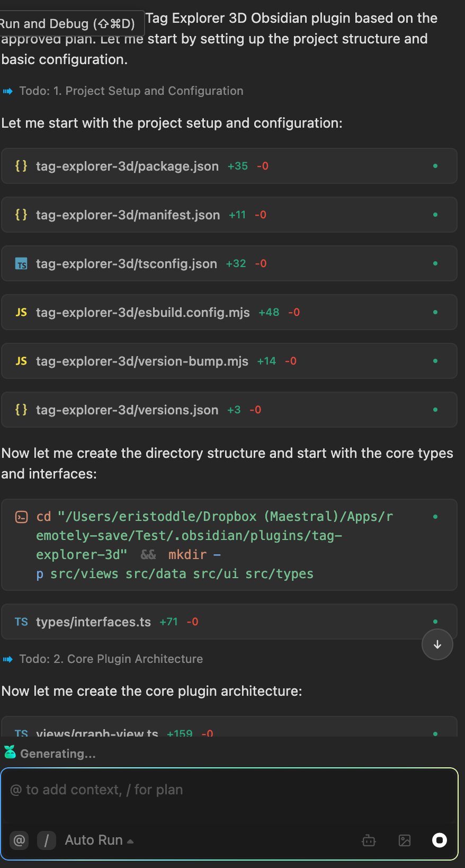Click the status dot on package.json row
The image size is (465, 868).
435,166
